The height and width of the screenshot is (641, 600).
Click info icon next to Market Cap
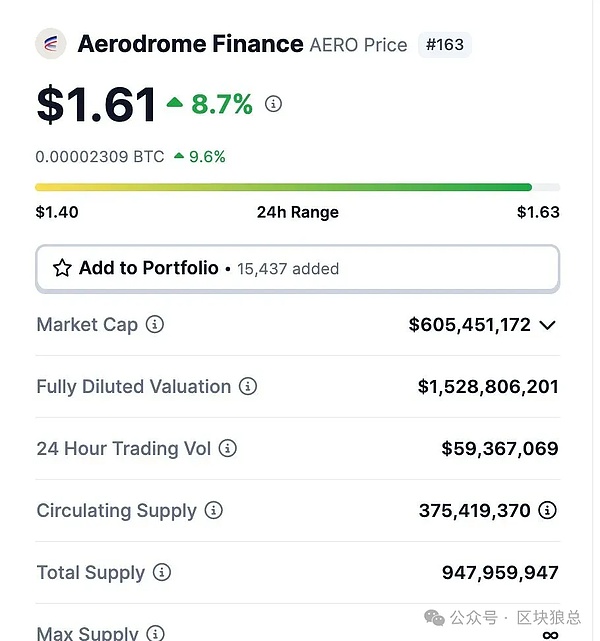tap(155, 324)
